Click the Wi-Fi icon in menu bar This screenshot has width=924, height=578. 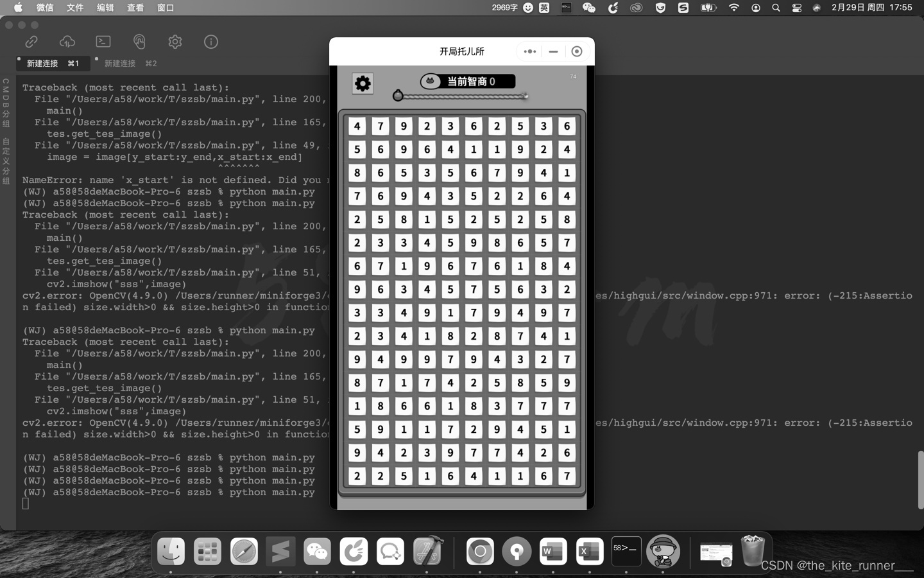[x=733, y=8]
